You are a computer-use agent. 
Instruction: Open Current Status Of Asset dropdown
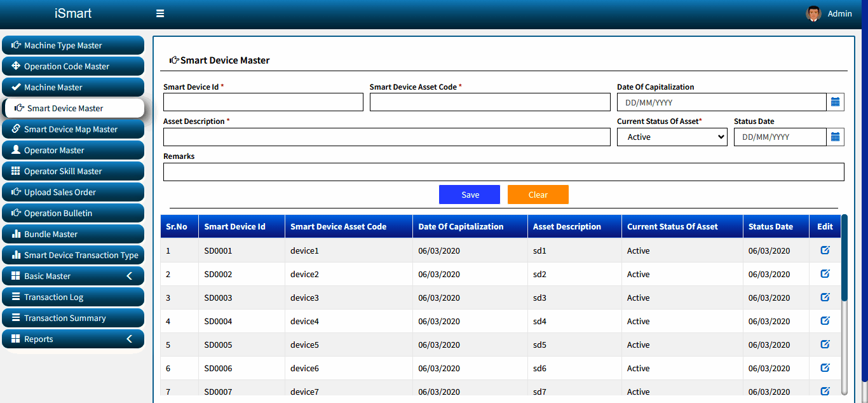click(x=672, y=137)
